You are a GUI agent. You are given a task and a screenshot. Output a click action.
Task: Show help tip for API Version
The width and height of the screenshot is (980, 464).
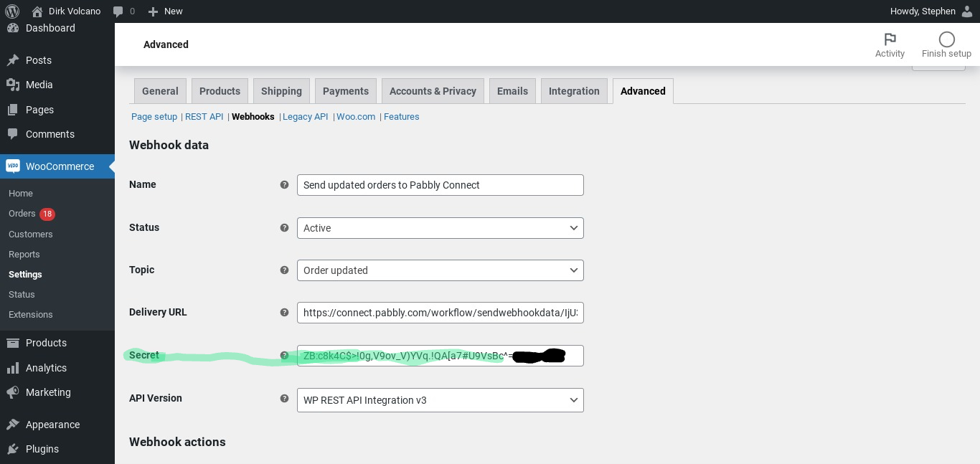tap(284, 398)
